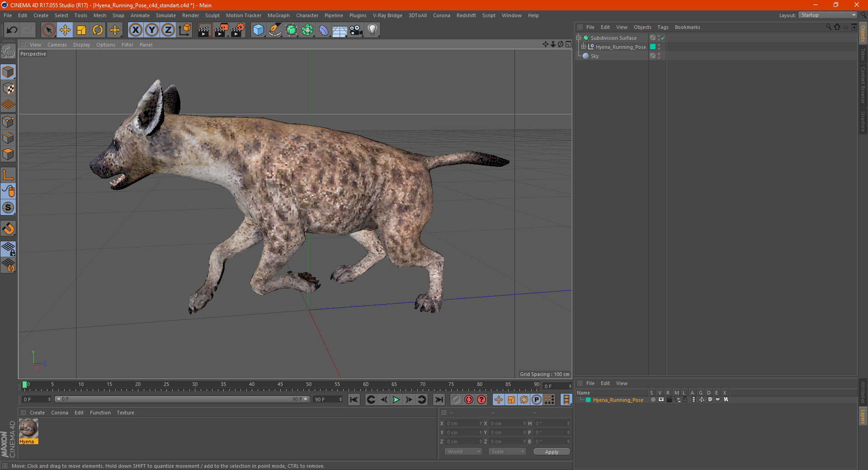Select Polygons mode in left toolbar

[8, 154]
